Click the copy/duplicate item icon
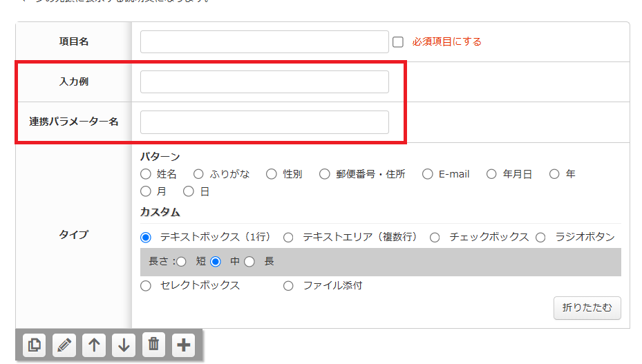642x364 pixels. click(x=34, y=345)
